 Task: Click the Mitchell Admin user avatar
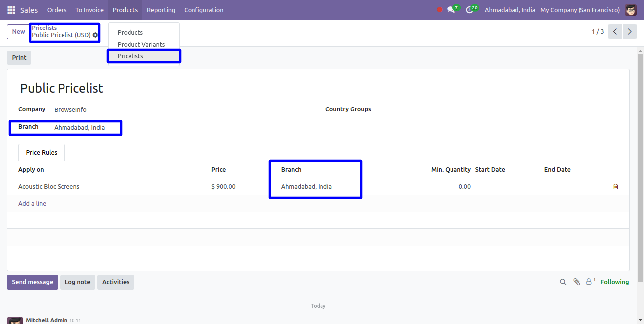pyautogui.click(x=630, y=10)
